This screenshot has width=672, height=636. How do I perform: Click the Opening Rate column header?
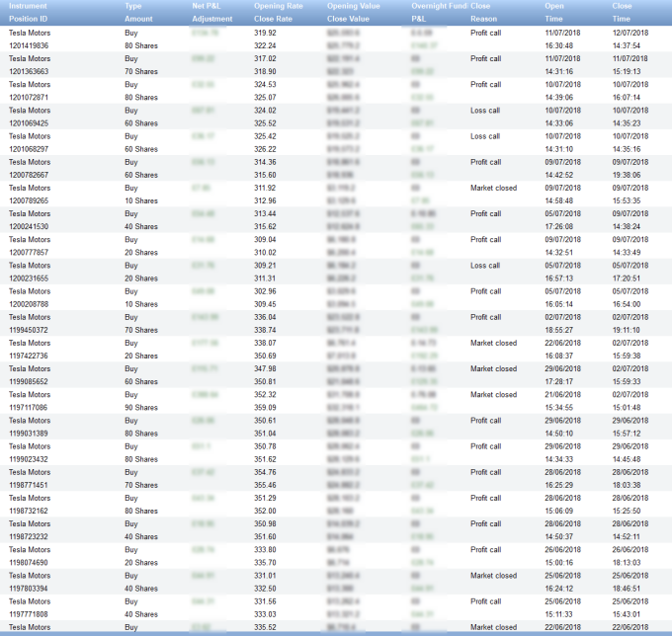pyautogui.click(x=278, y=6)
